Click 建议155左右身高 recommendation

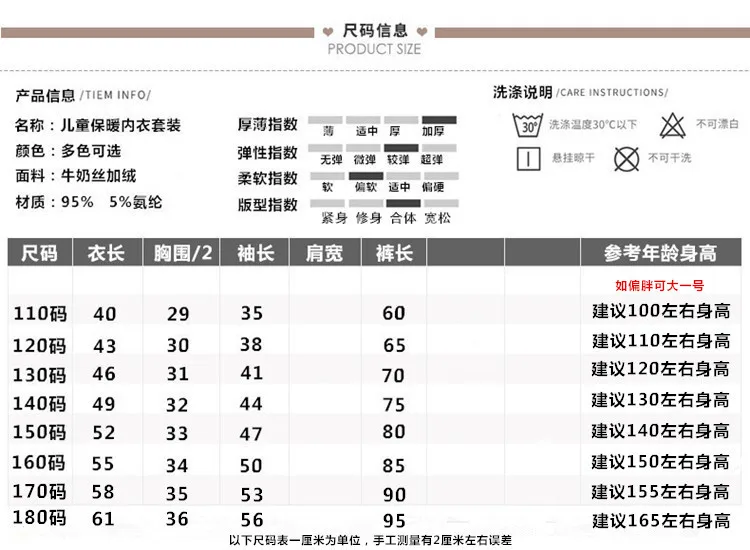[x=660, y=492]
